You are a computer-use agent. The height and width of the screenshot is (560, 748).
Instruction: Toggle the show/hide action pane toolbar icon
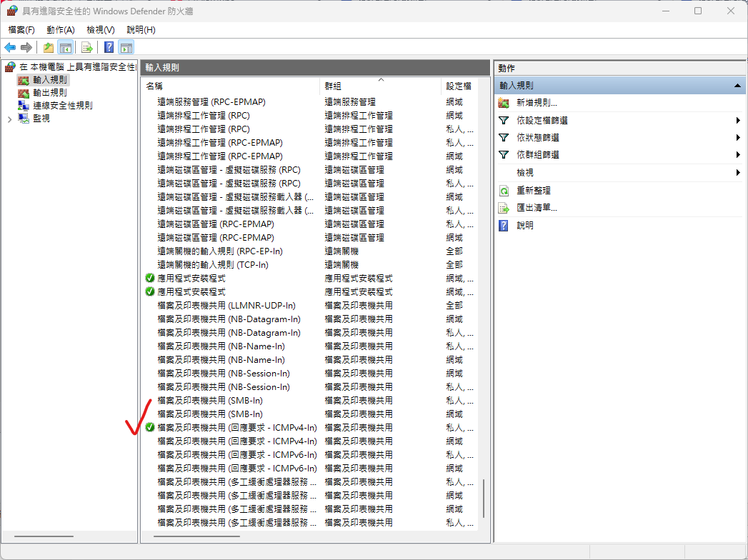(x=126, y=47)
